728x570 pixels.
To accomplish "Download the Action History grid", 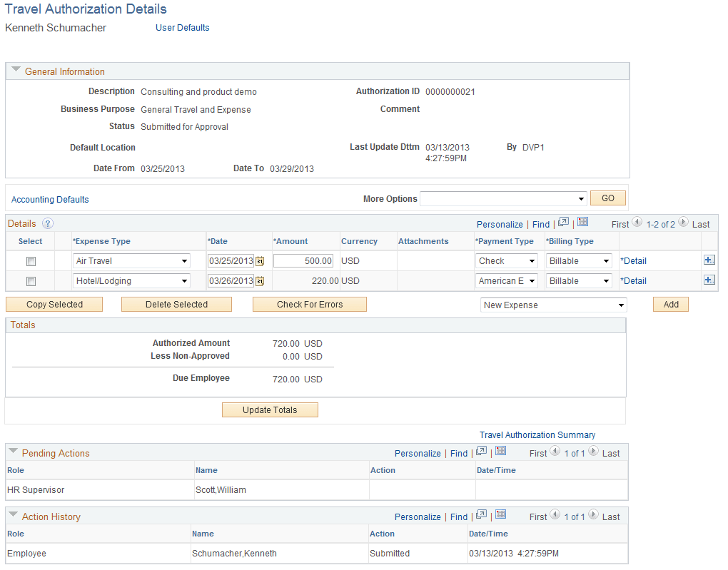I will pyautogui.click(x=500, y=514).
